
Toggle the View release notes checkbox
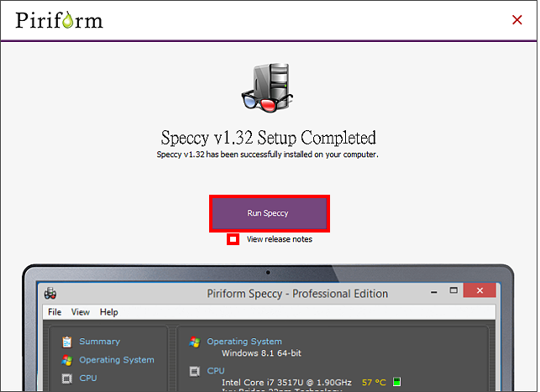(x=233, y=239)
